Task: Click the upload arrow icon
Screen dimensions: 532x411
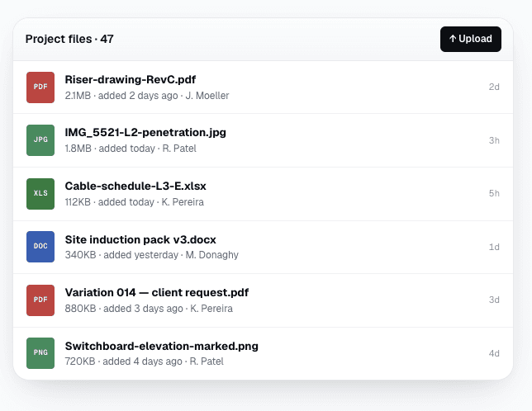Action: pyautogui.click(x=453, y=39)
